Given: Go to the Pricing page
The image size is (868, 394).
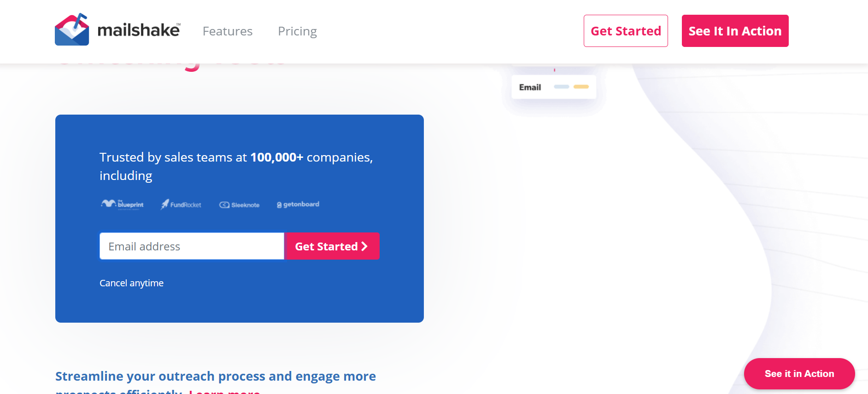Looking at the screenshot, I should click(297, 31).
